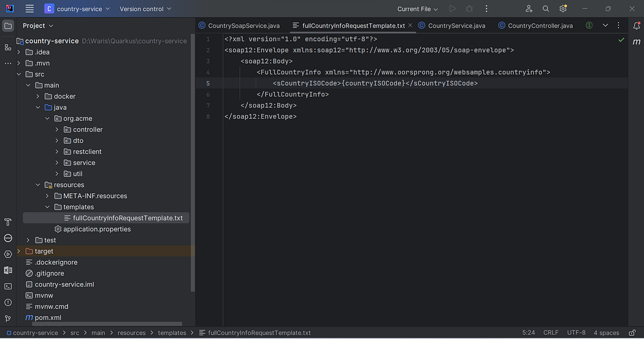Click the IntelliJ IDEA logo

[9, 9]
